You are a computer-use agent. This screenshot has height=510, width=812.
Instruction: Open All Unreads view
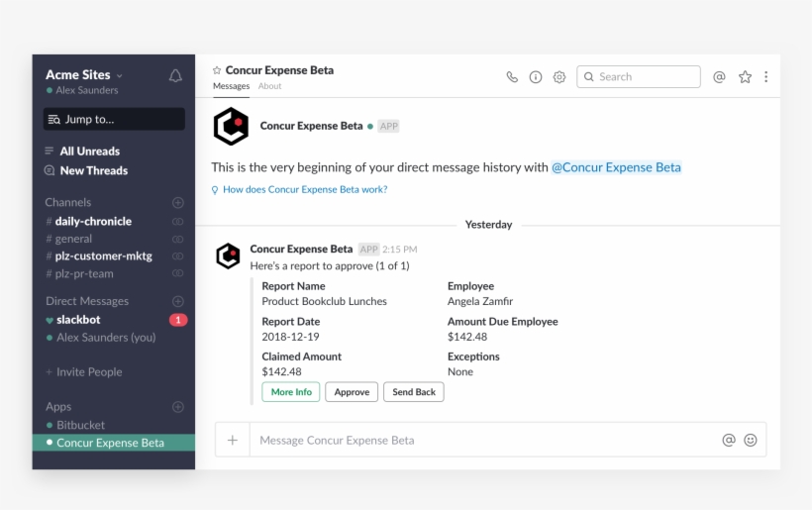click(89, 152)
